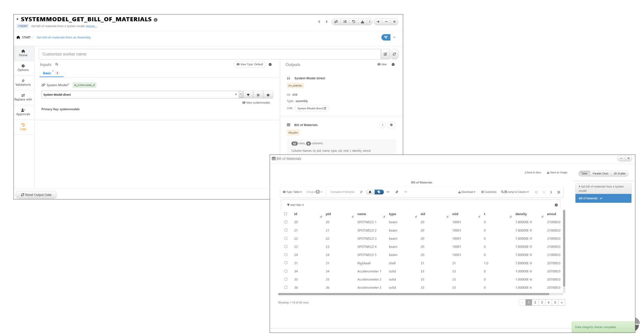Open the System Model direct link
This screenshot has width=644, height=335.
click(312, 108)
